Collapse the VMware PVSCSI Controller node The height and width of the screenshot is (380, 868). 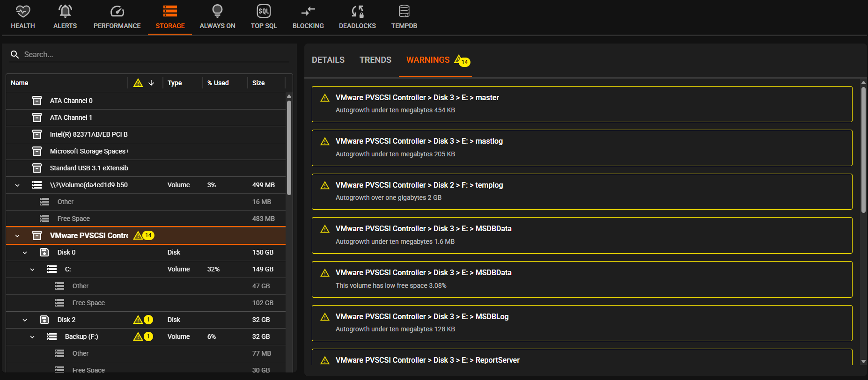click(17, 236)
